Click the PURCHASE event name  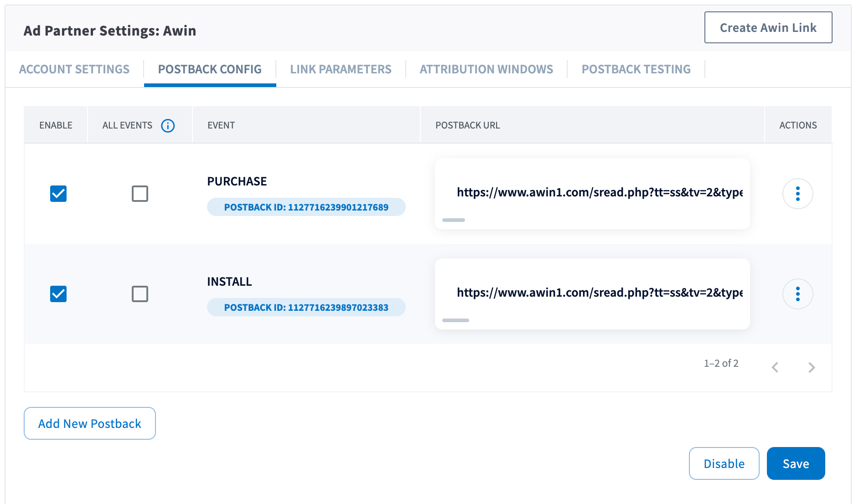pos(237,181)
